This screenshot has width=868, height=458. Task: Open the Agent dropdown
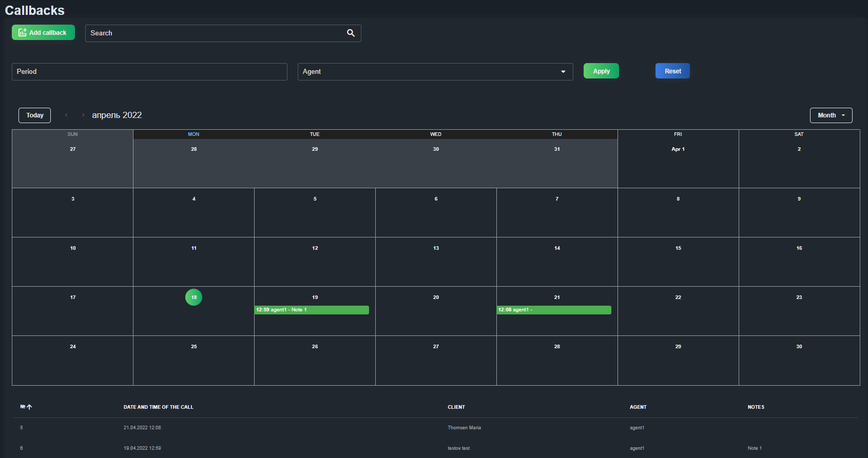point(435,72)
